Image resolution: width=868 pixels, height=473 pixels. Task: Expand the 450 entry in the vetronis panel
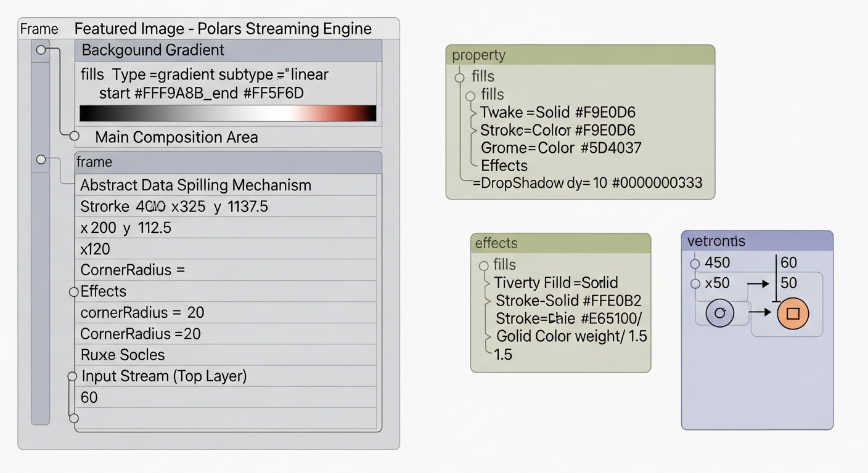point(694,262)
